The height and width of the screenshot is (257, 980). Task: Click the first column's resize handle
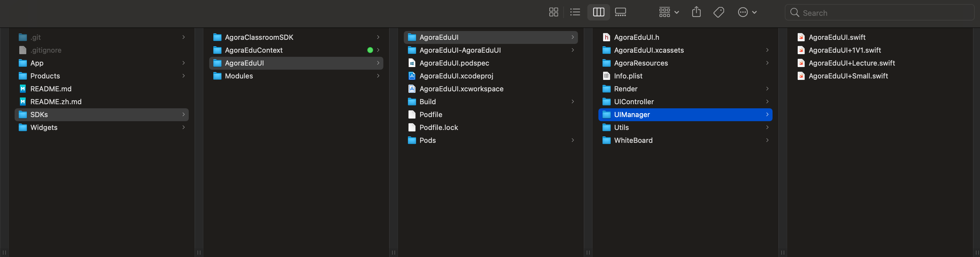(x=199, y=252)
